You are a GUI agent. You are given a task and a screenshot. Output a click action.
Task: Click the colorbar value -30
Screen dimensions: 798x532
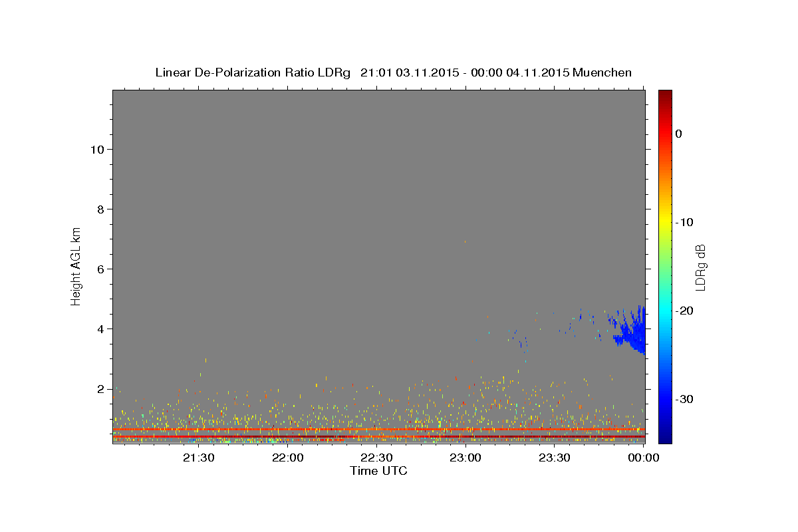tap(685, 399)
